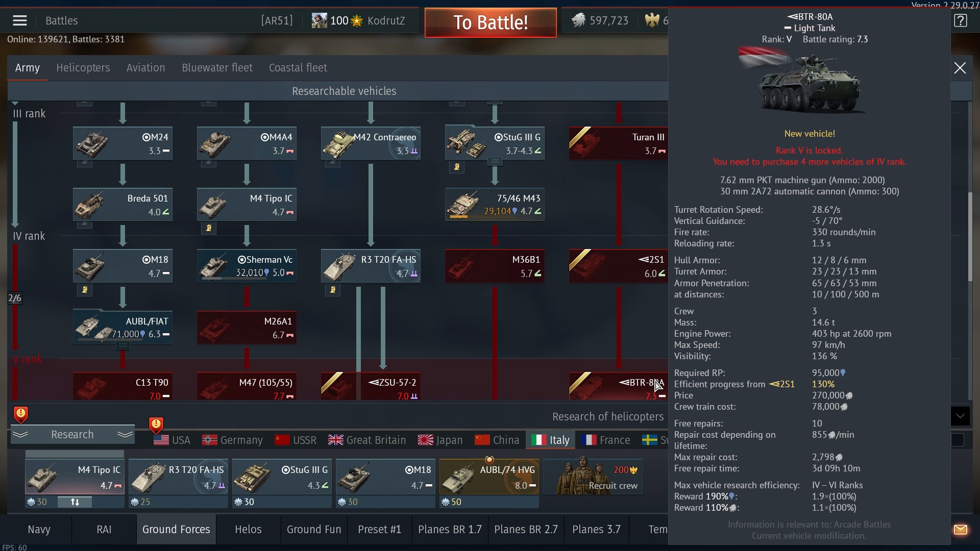The width and height of the screenshot is (980, 551).
Task: Expand the StuG III G vehicle folder
Action: click(x=495, y=162)
